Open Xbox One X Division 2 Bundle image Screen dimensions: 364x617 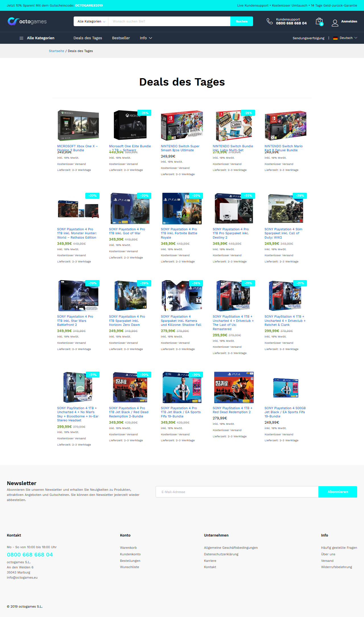tap(78, 125)
